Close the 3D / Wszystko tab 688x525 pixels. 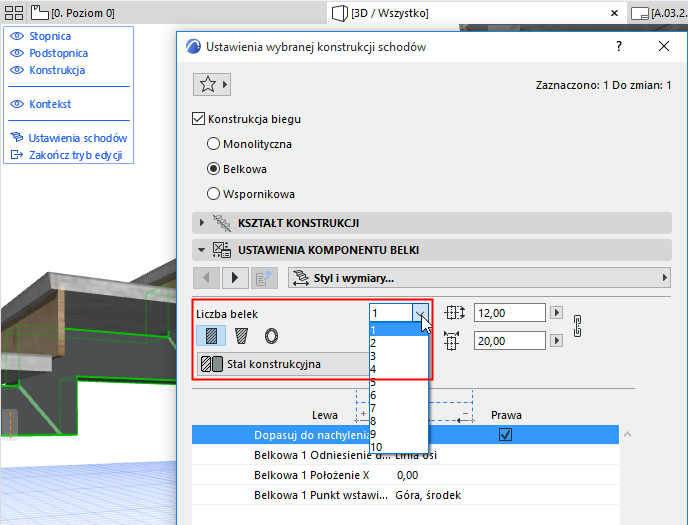point(614,13)
